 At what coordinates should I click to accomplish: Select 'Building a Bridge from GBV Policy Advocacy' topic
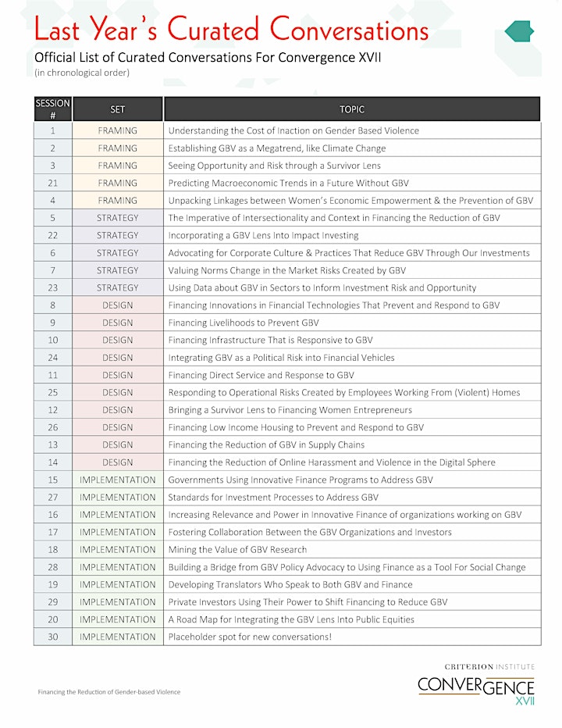click(347, 567)
